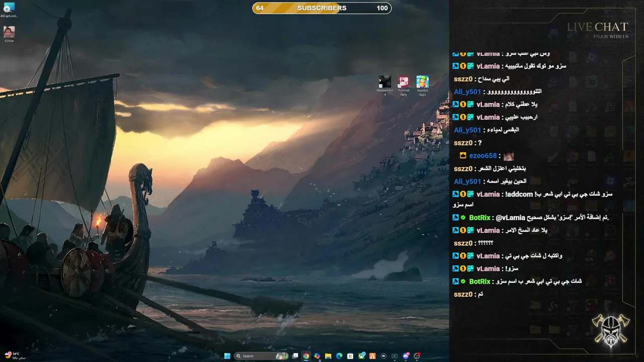Click the crown badge beside ezoo658
644x362 pixels.
click(x=463, y=156)
